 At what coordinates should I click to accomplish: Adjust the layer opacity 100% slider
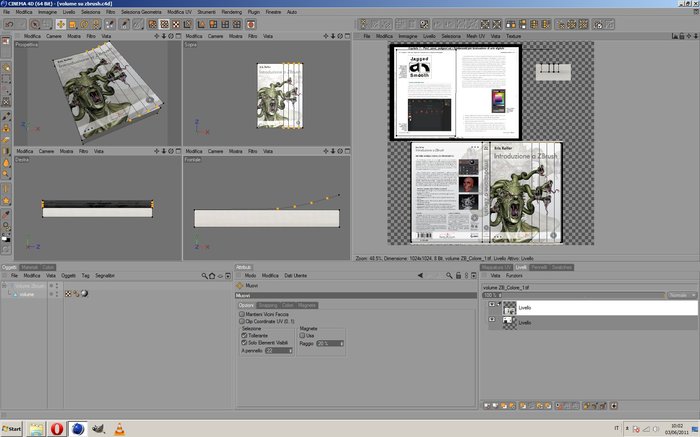click(573, 295)
